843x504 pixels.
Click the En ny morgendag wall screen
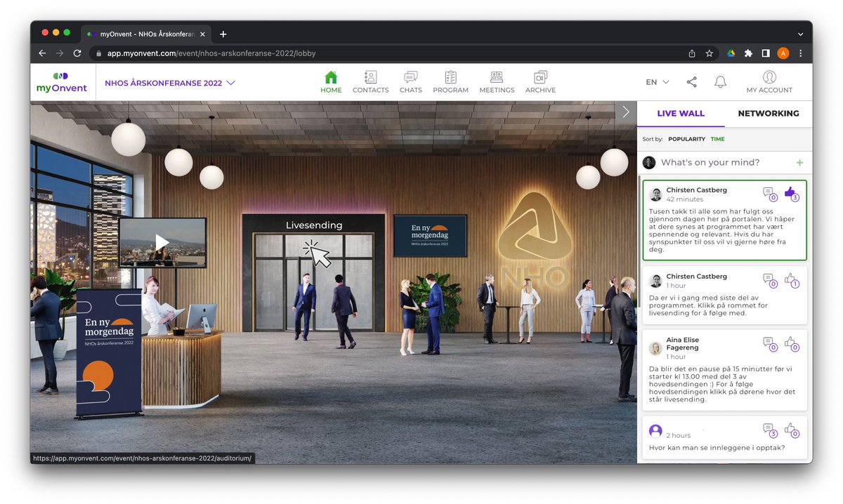[430, 236]
